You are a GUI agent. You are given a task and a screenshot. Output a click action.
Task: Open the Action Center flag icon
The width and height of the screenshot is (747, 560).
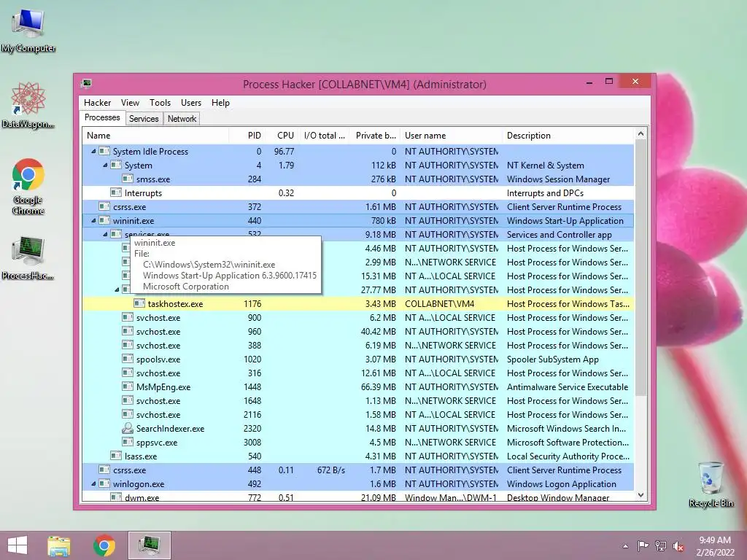643,546
